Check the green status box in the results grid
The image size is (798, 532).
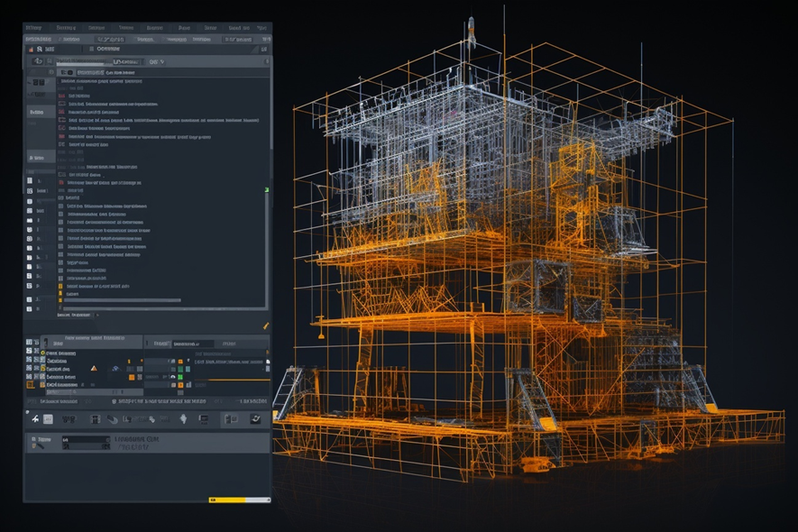point(180,377)
